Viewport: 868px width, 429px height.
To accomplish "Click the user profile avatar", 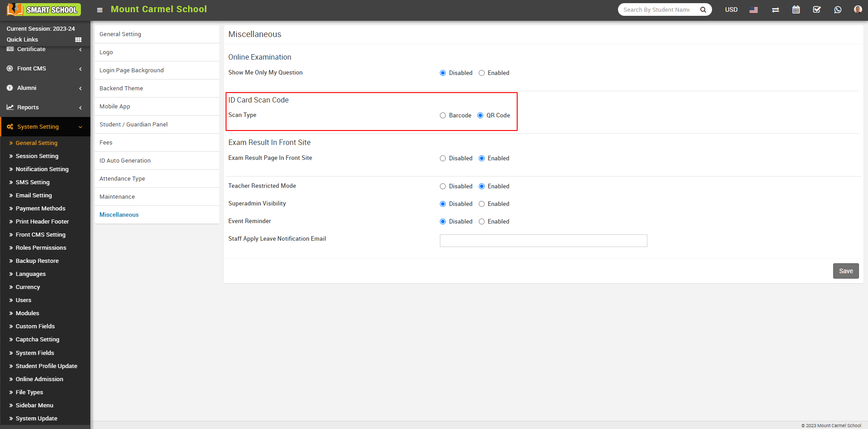I will tap(858, 9).
